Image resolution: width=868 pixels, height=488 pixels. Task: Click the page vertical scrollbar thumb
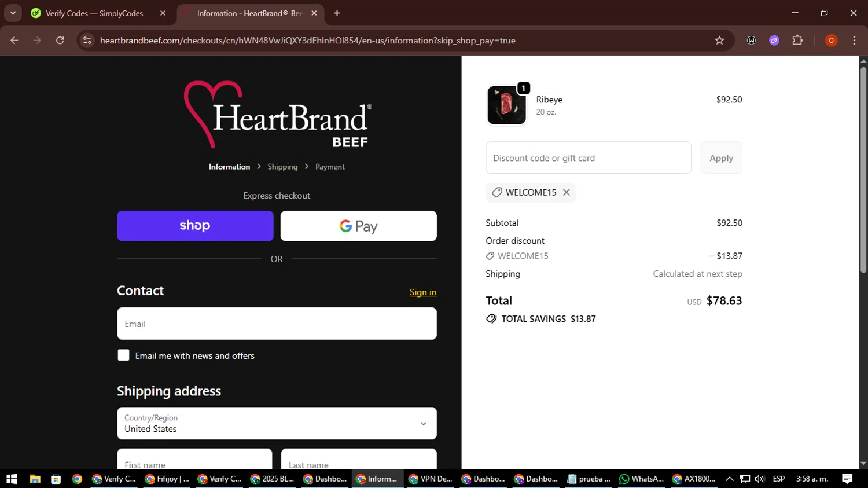(x=863, y=169)
